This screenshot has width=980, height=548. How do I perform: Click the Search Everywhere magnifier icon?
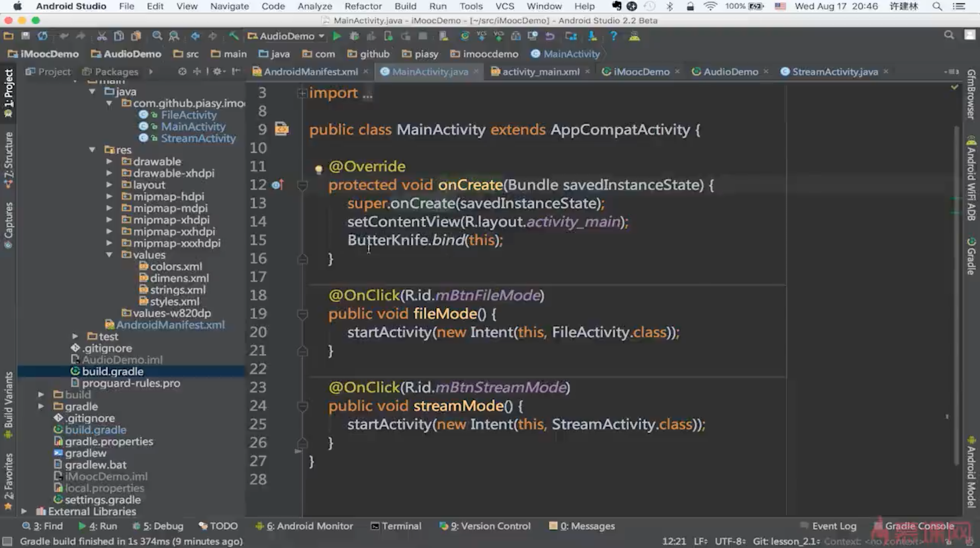tap(948, 35)
